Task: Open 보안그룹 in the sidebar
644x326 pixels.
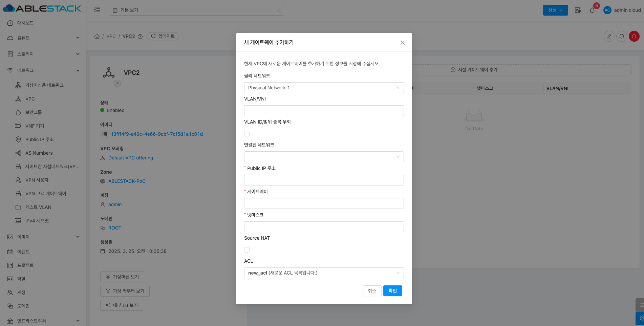Action: (x=43, y=112)
